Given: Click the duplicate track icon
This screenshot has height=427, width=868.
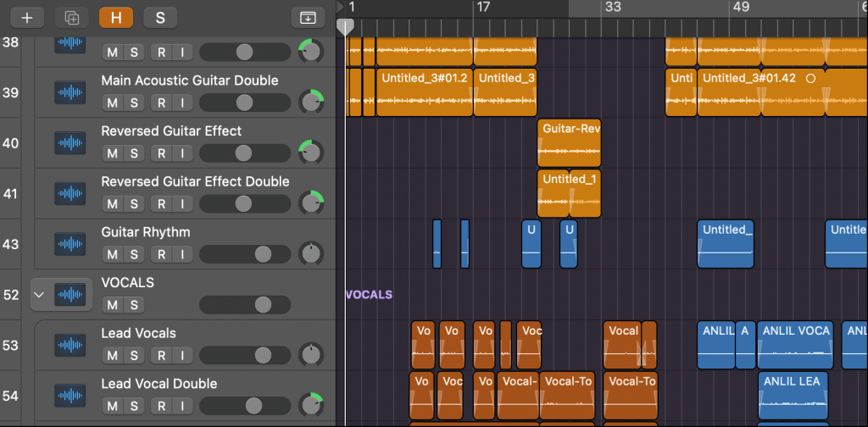Looking at the screenshot, I should point(71,17).
